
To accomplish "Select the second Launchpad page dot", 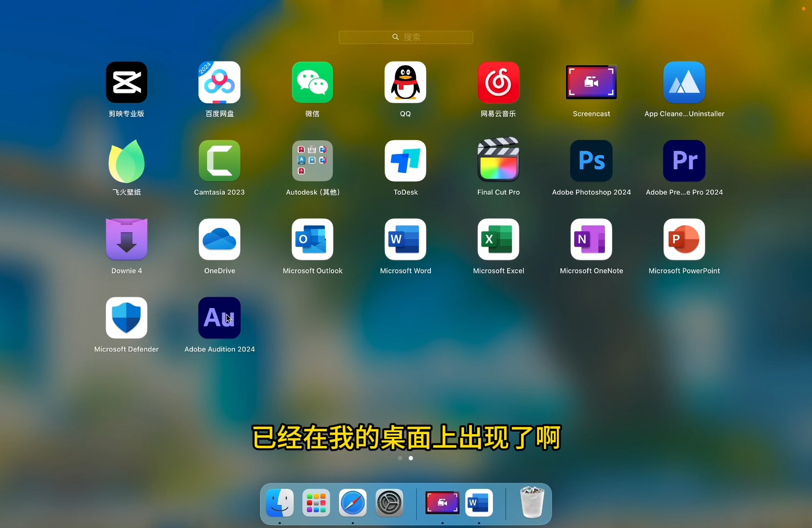I will (411, 458).
